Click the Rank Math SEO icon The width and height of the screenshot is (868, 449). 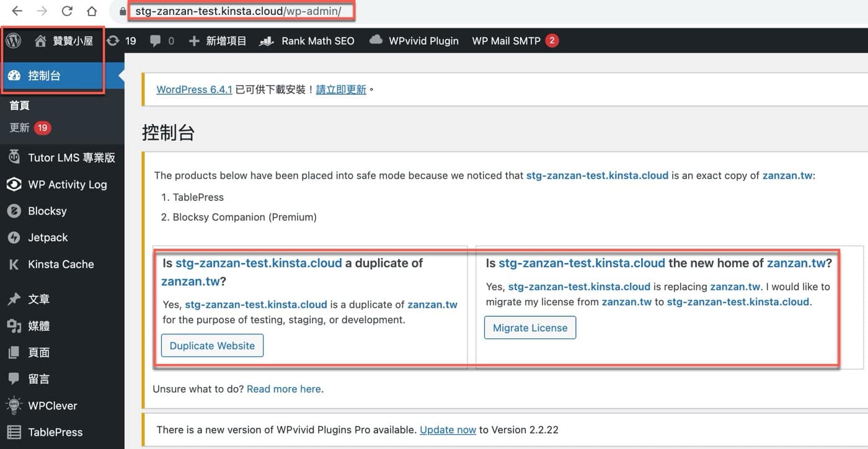pos(267,41)
